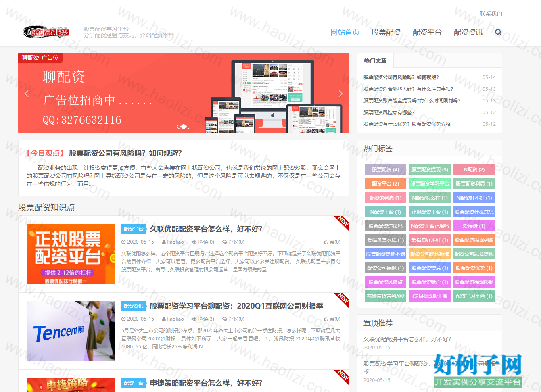Go to 网站首页 in the navigation

[x=345, y=32]
